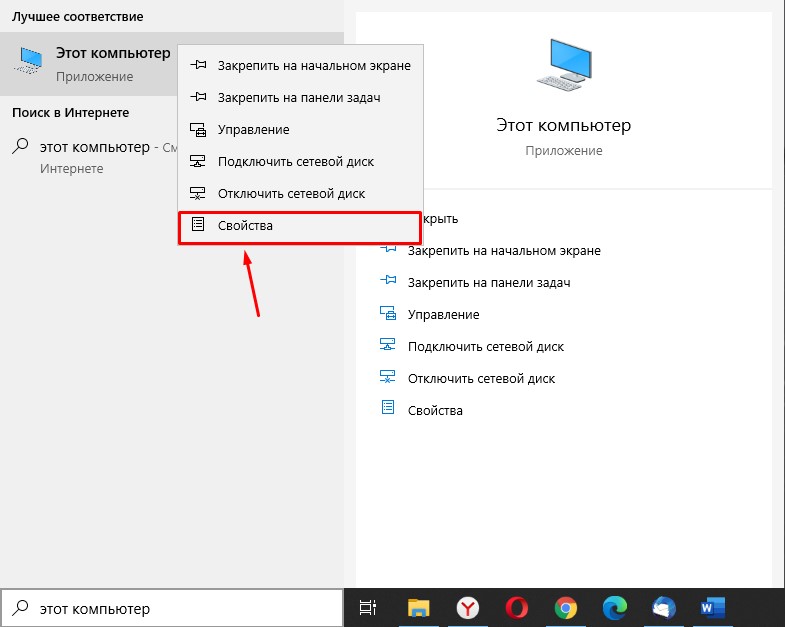The width and height of the screenshot is (785, 627).
Task: Click pin icon next to context-menu 'Закрепить на начальном экране'
Action: 198,65
